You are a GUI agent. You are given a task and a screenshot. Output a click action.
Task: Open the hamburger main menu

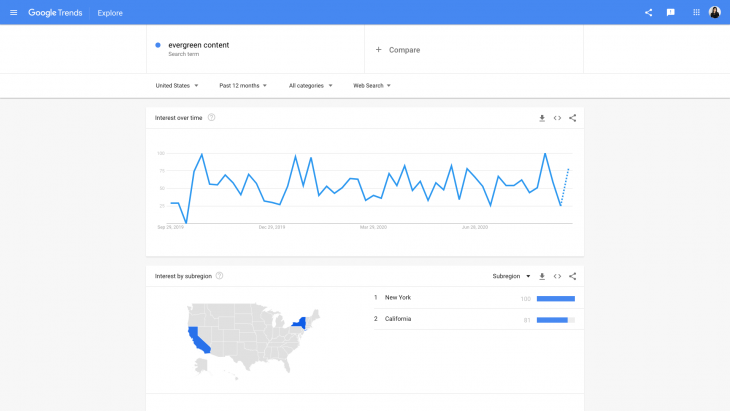(13, 13)
